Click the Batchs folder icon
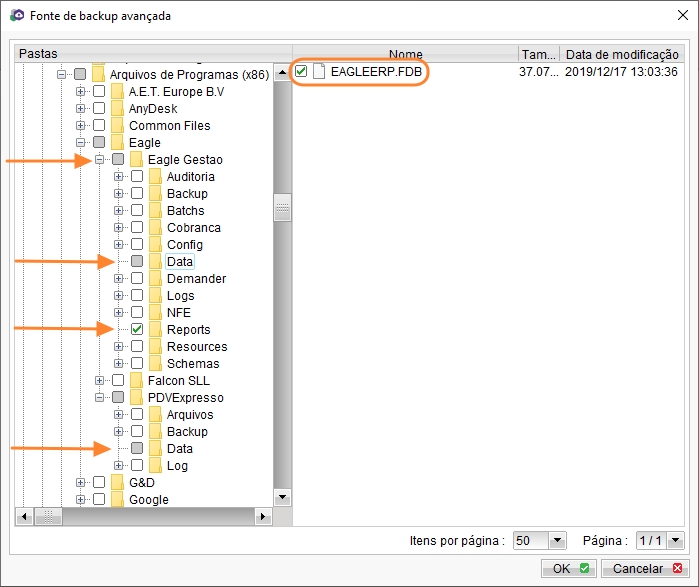The height and width of the screenshot is (587, 699). coord(155,210)
